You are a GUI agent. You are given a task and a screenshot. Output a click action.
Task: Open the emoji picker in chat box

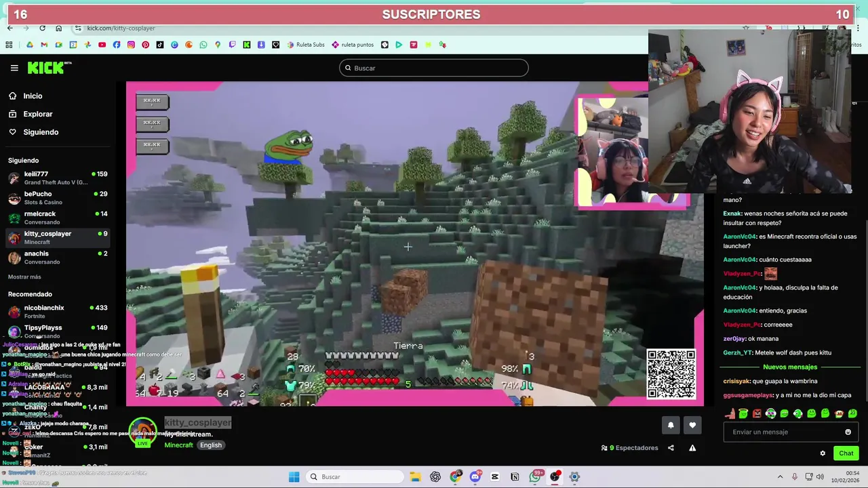tap(848, 432)
